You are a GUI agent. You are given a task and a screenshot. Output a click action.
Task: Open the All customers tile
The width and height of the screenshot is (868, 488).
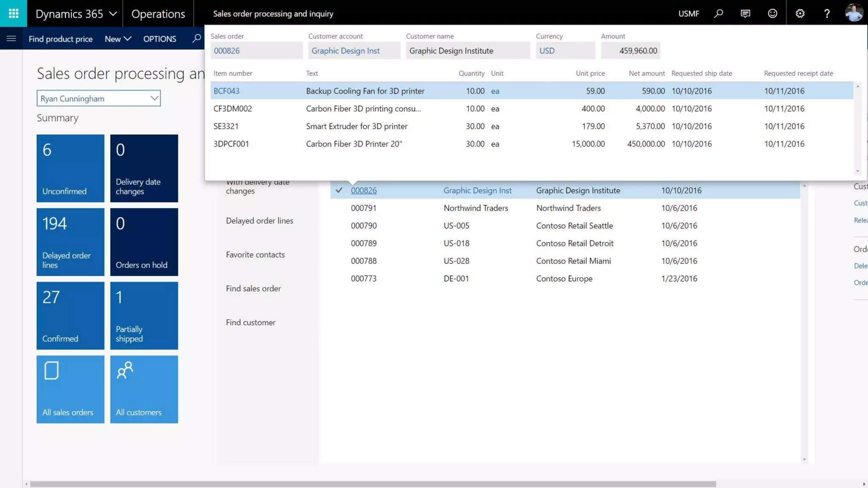(144, 389)
